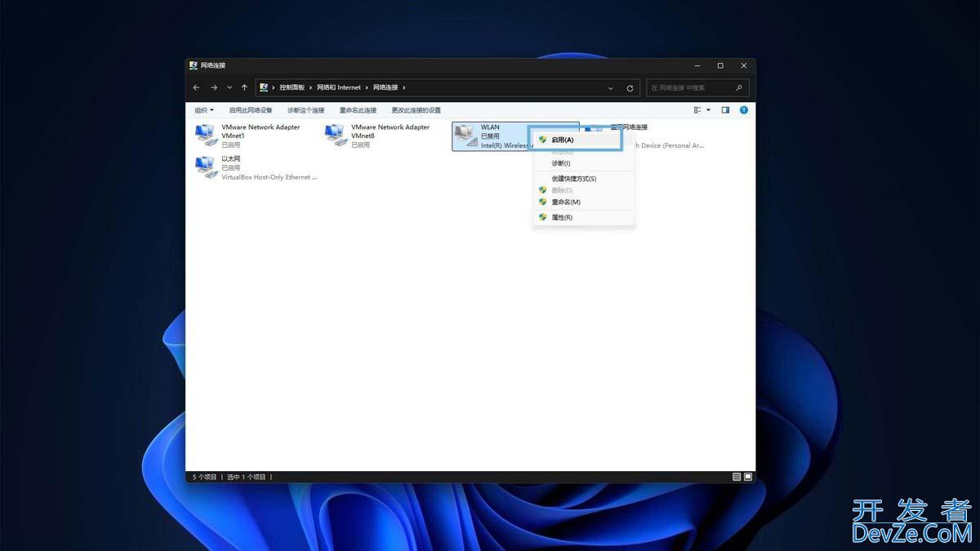The height and width of the screenshot is (551, 980).
Task: Expand the chevron after 控制面板 breadcrumb
Action: pyautogui.click(x=311, y=87)
